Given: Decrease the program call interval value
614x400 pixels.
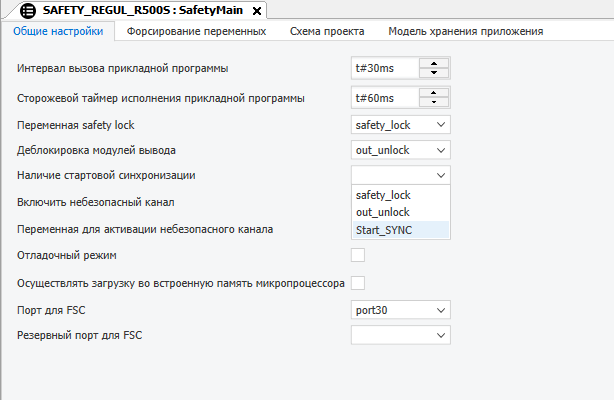Looking at the screenshot, I should 434,73.
